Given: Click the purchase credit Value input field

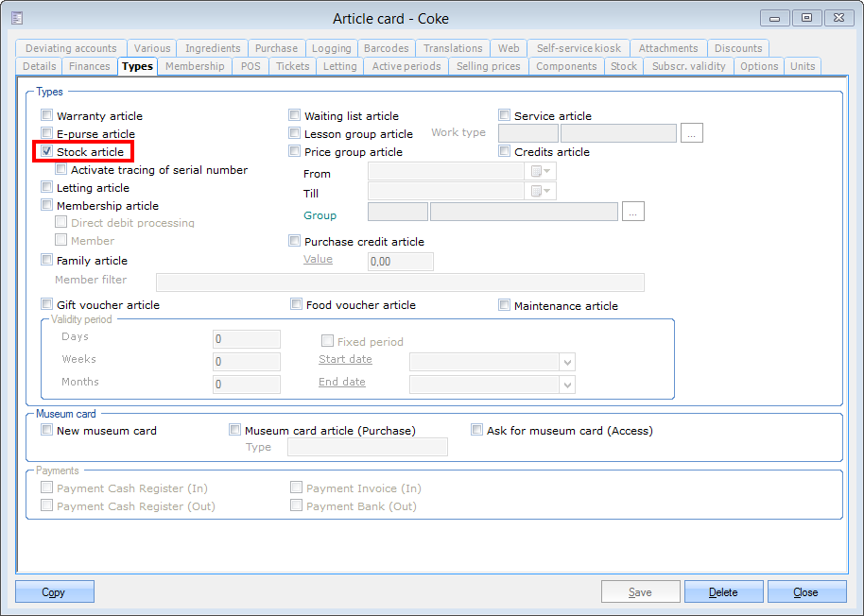Looking at the screenshot, I should [x=400, y=262].
